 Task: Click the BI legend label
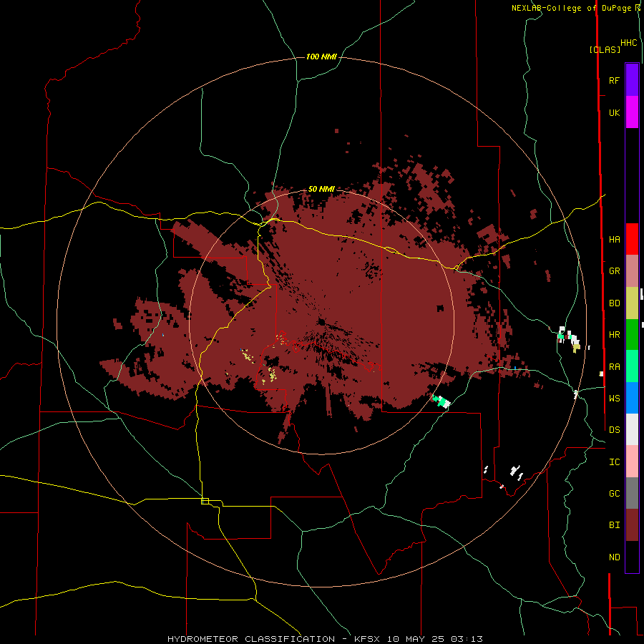[x=615, y=525]
